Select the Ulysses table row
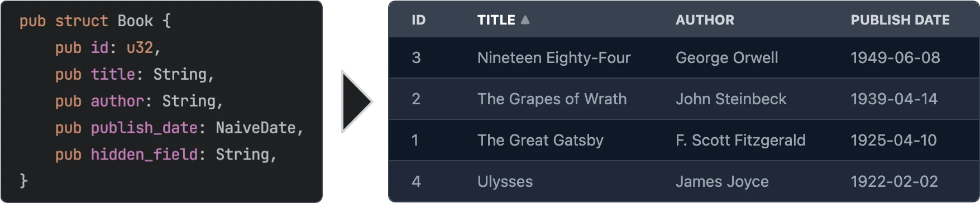980x203 pixels. pos(684,181)
